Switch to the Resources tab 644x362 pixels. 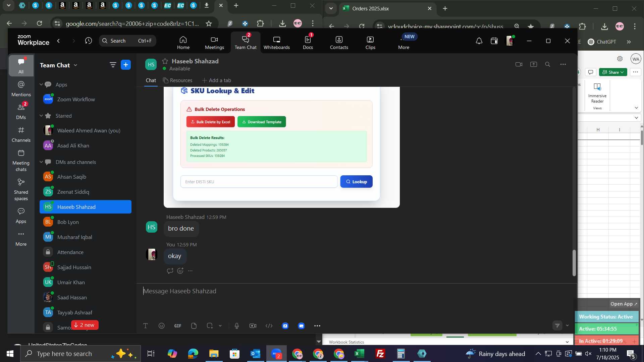tap(178, 80)
